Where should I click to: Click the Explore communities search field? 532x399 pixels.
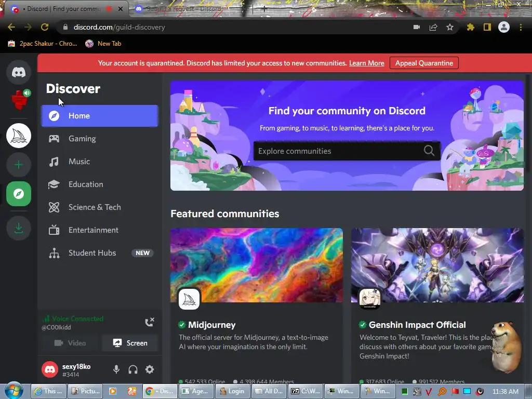point(347,151)
